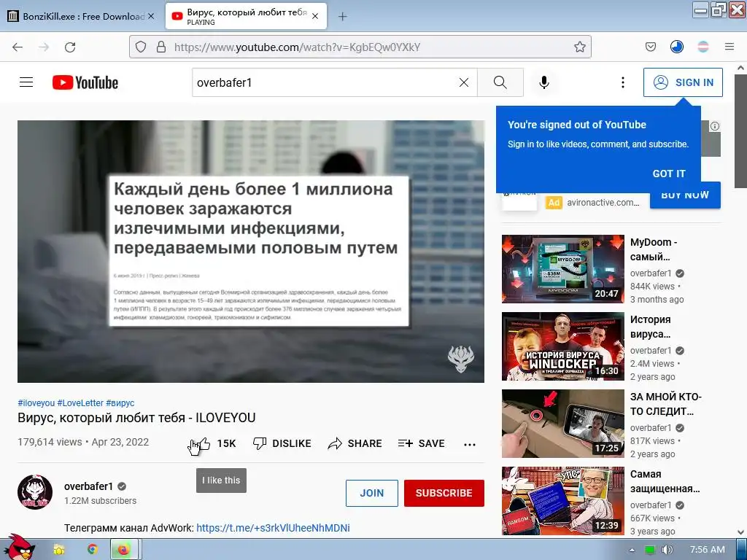The width and height of the screenshot is (747, 560).
Task: Open the YouTube guide hamburger menu
Action: (26, 82)
